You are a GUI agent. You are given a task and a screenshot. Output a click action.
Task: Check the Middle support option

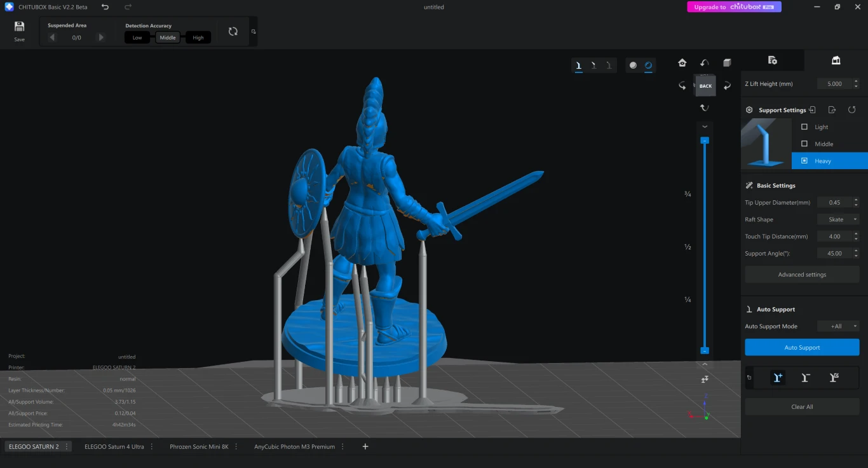coord(804,144)
